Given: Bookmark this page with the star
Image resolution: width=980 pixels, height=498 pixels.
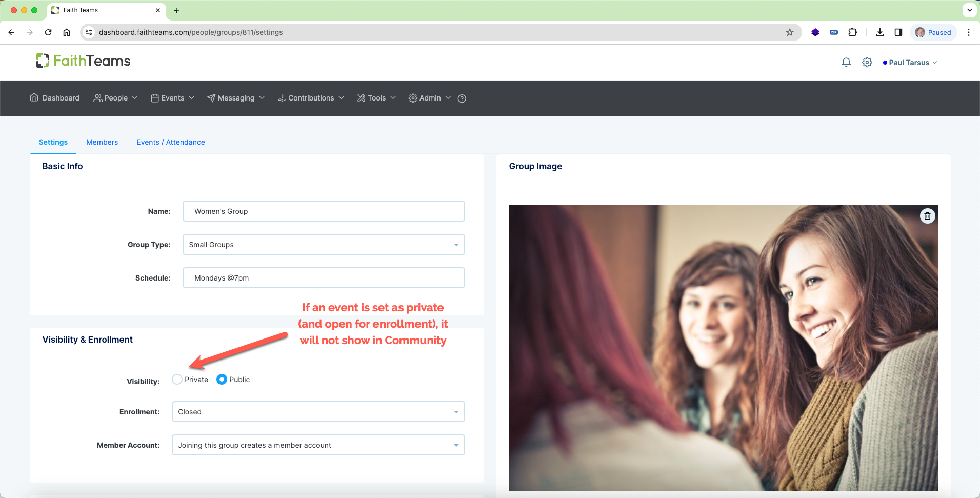Looking at the screenshot, I should [790, 32].
